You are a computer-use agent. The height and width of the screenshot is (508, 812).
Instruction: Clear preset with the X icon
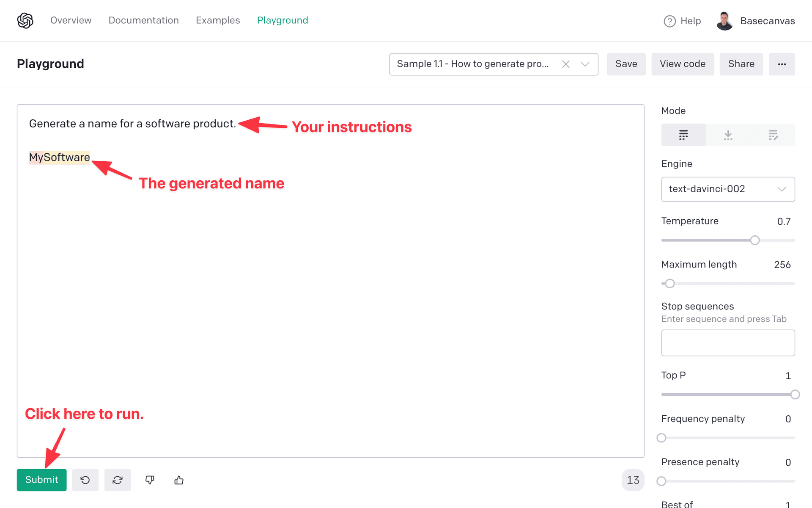566,64
